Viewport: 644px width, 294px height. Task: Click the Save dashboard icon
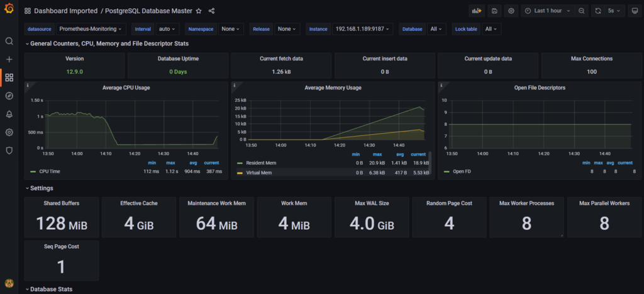[495, 11]
